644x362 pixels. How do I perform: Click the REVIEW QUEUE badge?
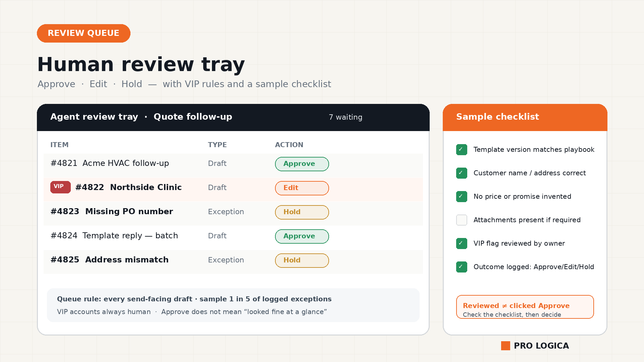(x=84, y=33)
